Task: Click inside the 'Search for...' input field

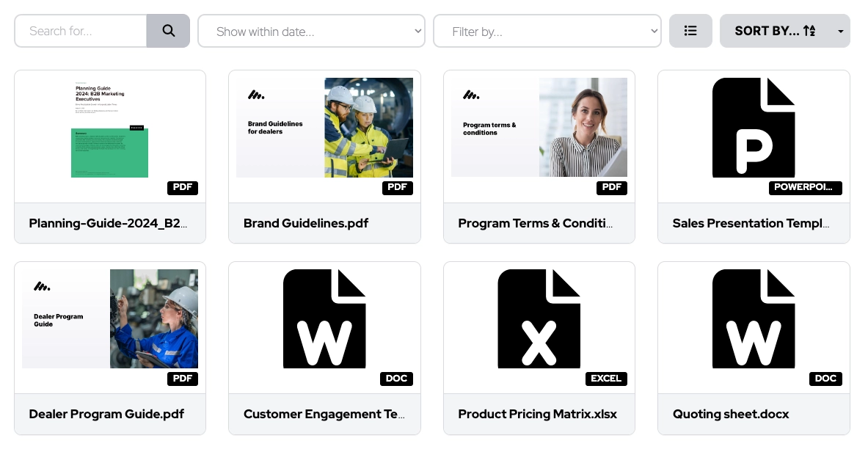Action: pos(81,31)
